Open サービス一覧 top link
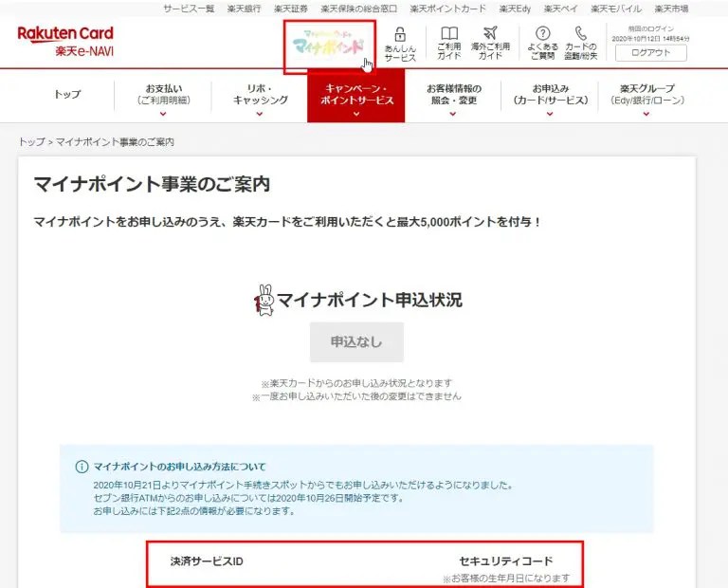This screenshot has height=588, width=728. [x=189, y=9]
